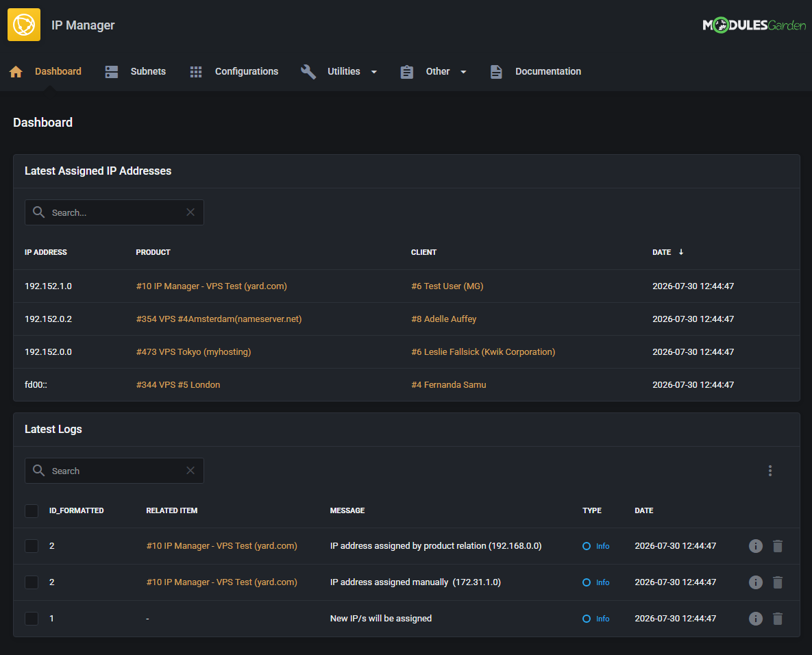Show details of 'New IP/s will be assigned' log
The height and width of the screenshot is (655, 812).
tap(756, 618)
